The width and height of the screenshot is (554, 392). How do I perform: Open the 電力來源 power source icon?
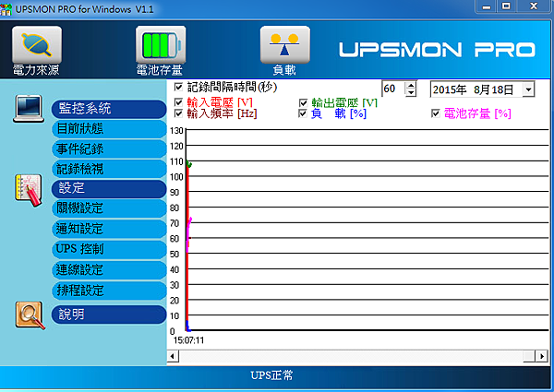[37, 45]
